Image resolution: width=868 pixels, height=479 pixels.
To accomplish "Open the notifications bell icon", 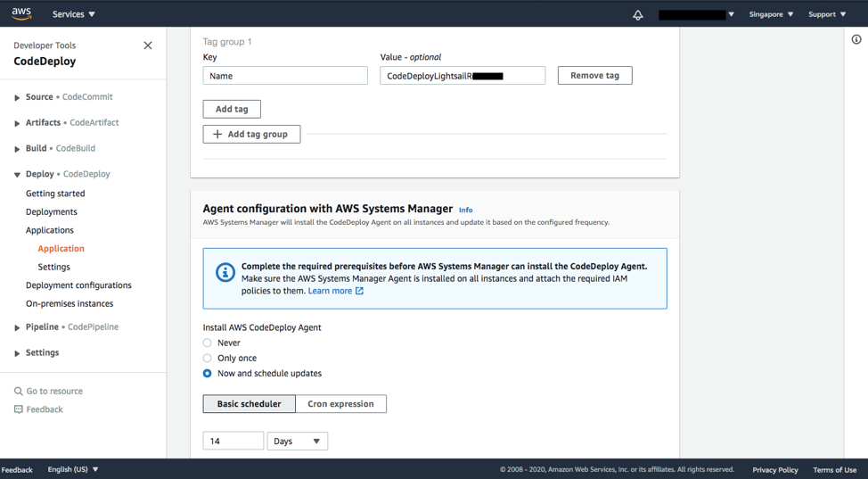I will [638, 15].
